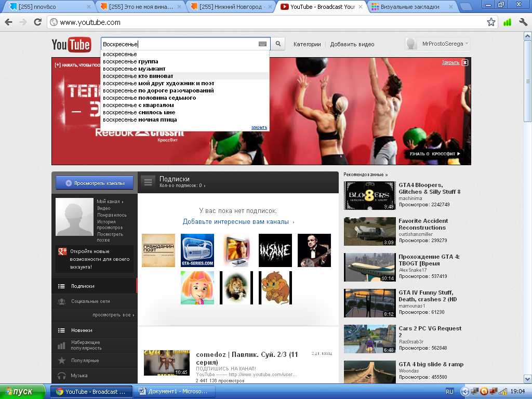Click the browser forward arrow
Viewport: 532px width, 399px height.
coord(23,22)
